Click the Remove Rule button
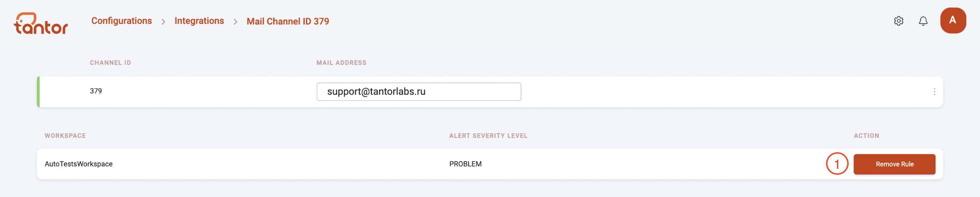Image resolution: width=980 pixels, height=197 pixels. (894, 164)
